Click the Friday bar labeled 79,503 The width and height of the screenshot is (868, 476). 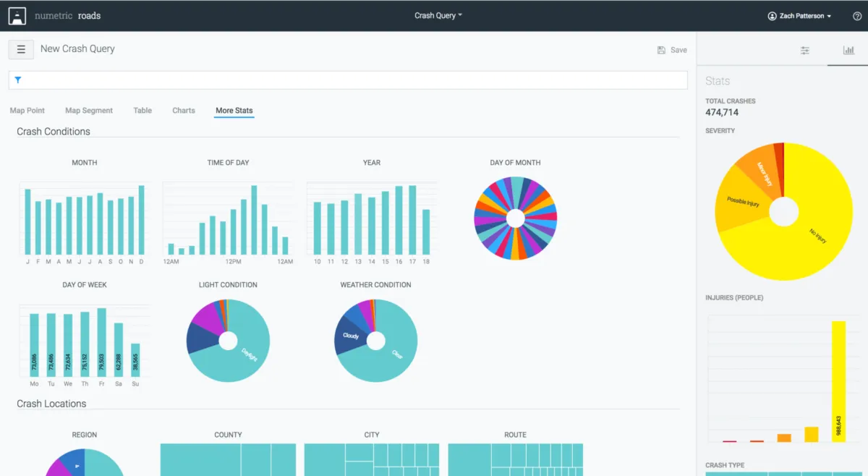coord(102,343)
